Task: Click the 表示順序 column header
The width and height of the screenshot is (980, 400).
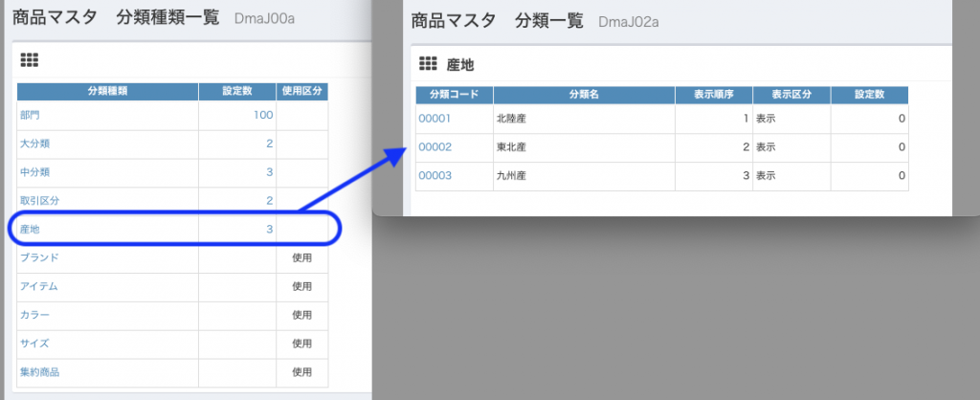Action: [x=713, y=95]
